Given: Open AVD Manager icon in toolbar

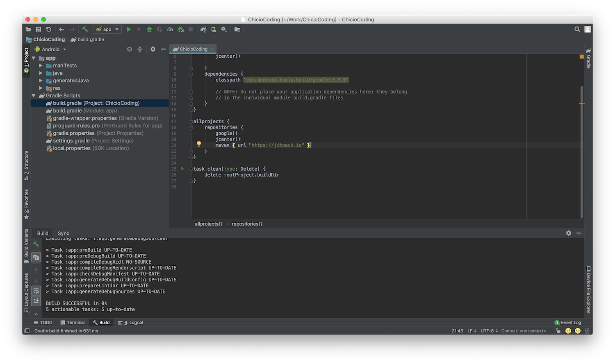Looking at the screenshot, I should (214, 29).
